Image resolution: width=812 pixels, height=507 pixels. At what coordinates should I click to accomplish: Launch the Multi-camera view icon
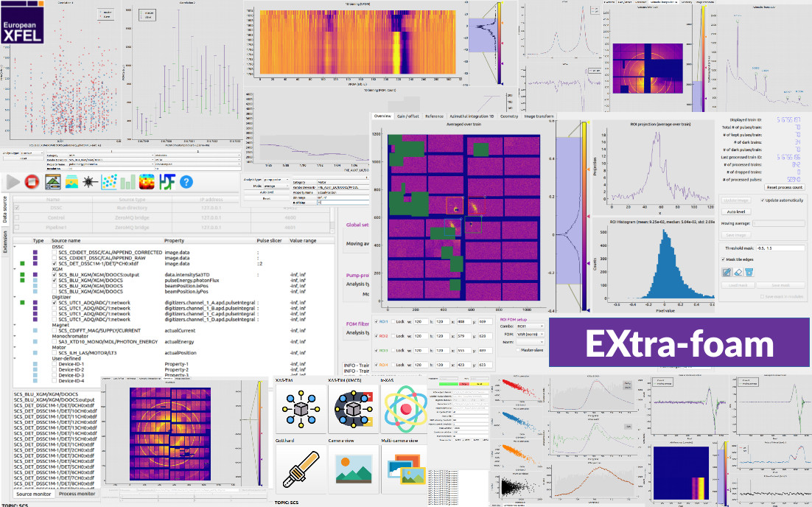[405, 469]
